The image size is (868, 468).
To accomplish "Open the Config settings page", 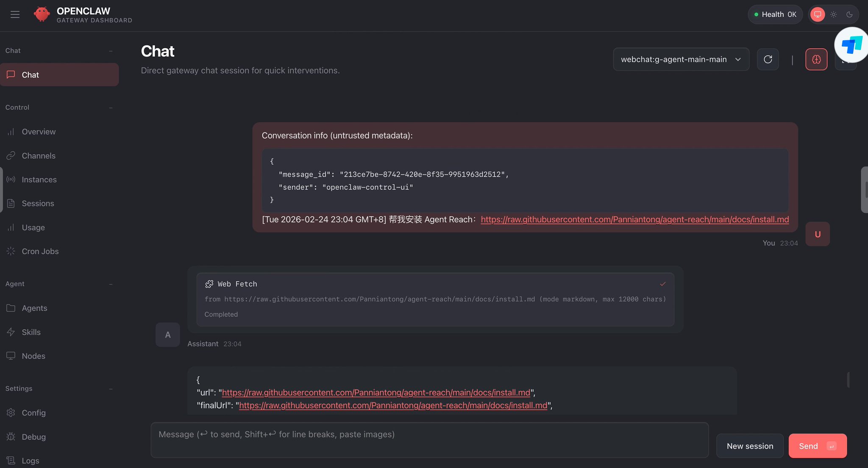I will point(59,413).
